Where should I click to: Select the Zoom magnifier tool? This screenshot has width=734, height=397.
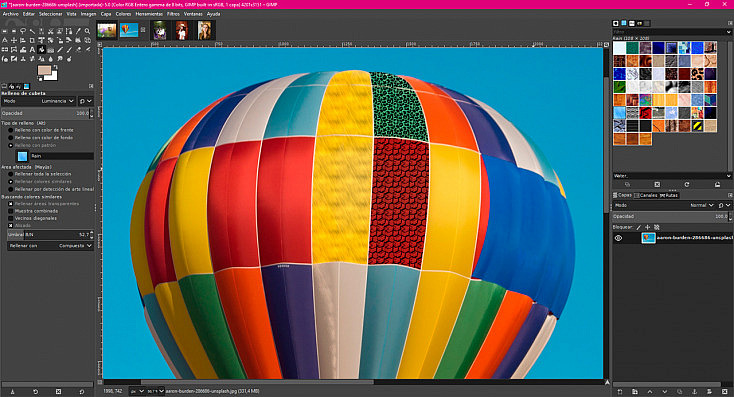pyautogui.click(x=87, y=31)
